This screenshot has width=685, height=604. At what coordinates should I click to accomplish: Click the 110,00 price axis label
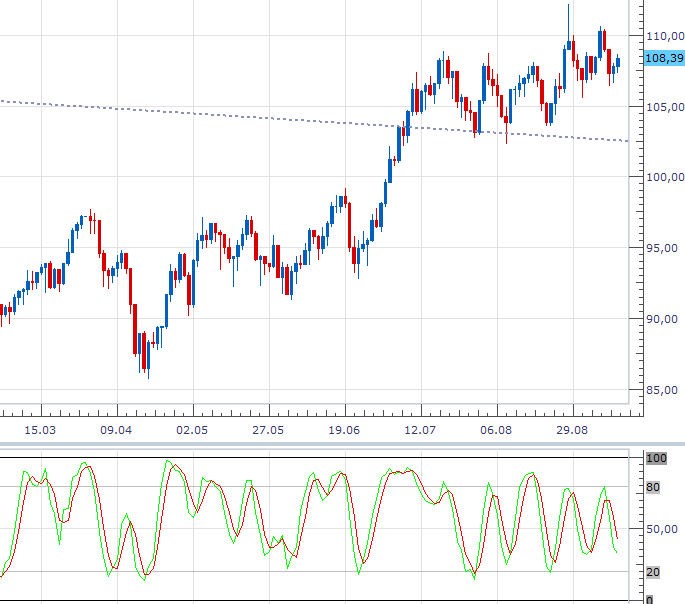pyautogui.click(x=664, y=36)
